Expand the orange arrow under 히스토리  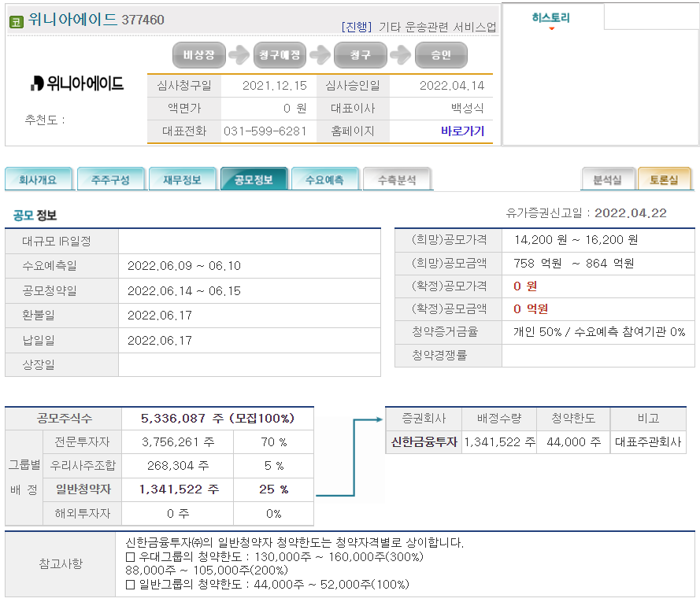pos(552,28)
